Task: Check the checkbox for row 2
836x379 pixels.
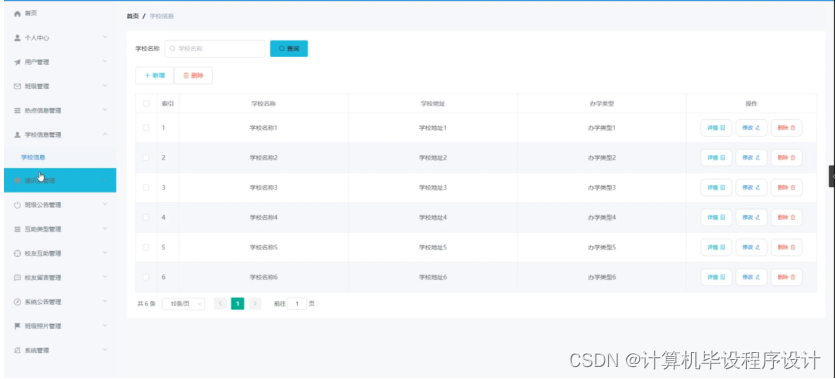Action: pyautogui.click(x=146, y=158)
